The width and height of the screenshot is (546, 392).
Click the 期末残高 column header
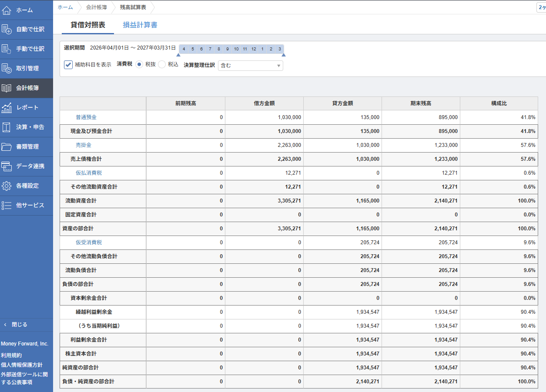421,103
